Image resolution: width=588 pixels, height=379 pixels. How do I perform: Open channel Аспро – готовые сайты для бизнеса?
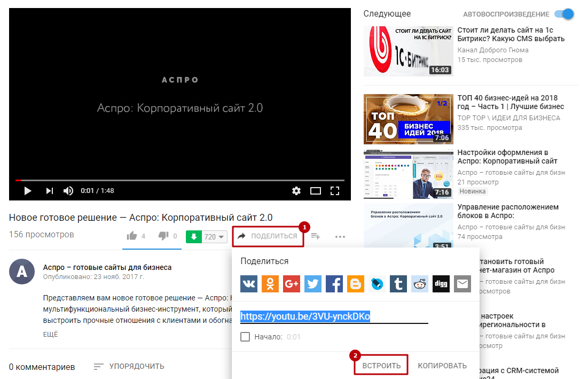coord(107,267)
